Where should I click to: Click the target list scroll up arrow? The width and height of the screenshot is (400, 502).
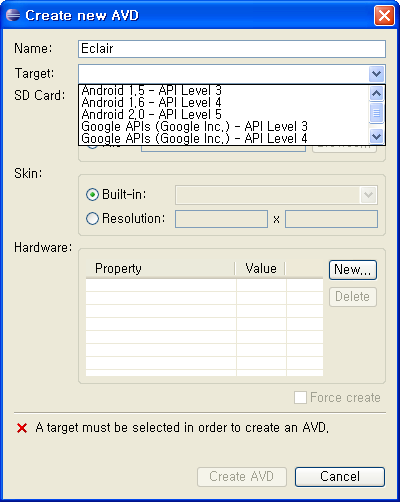[x=376, y=94]
